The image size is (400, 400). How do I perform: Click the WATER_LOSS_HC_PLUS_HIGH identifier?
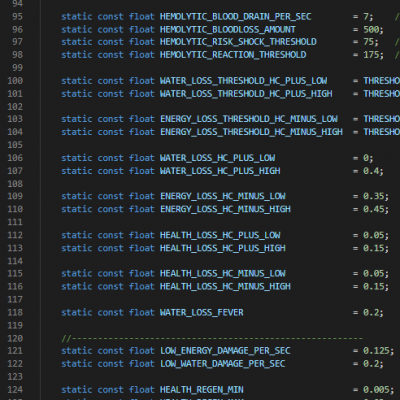tap(220, 171)
